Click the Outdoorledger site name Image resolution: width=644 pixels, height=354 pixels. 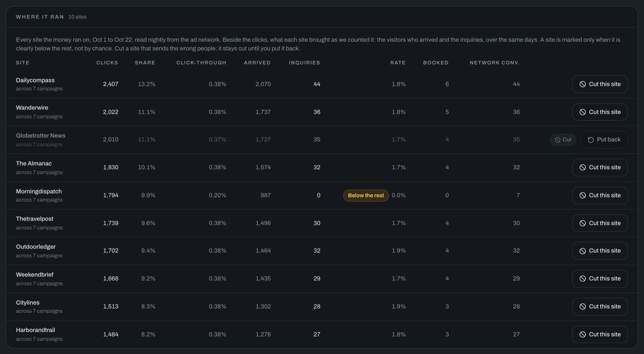click(36, 247)
